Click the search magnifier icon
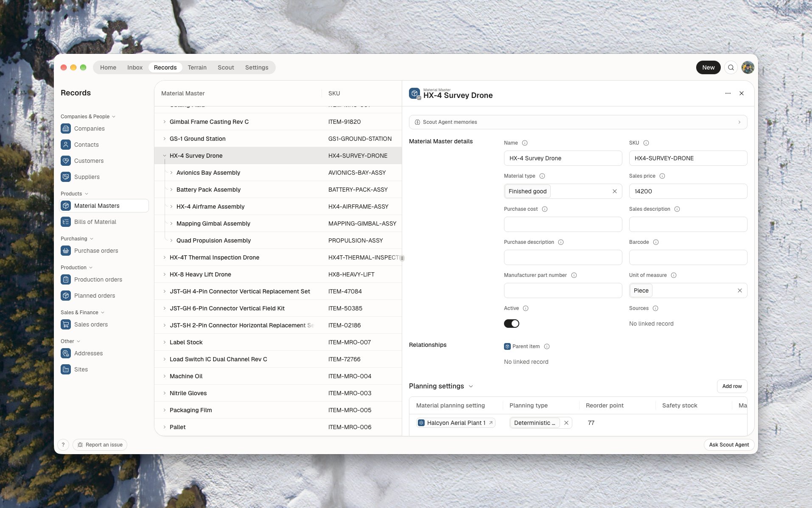 [x=731, y=67]
